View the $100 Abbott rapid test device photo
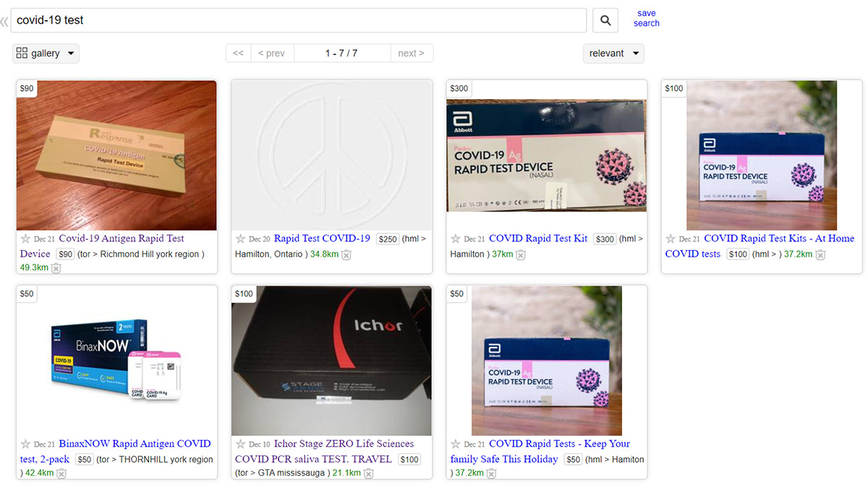Image resolution: width=868 pixels, height=488 pixels. [762, 155]
